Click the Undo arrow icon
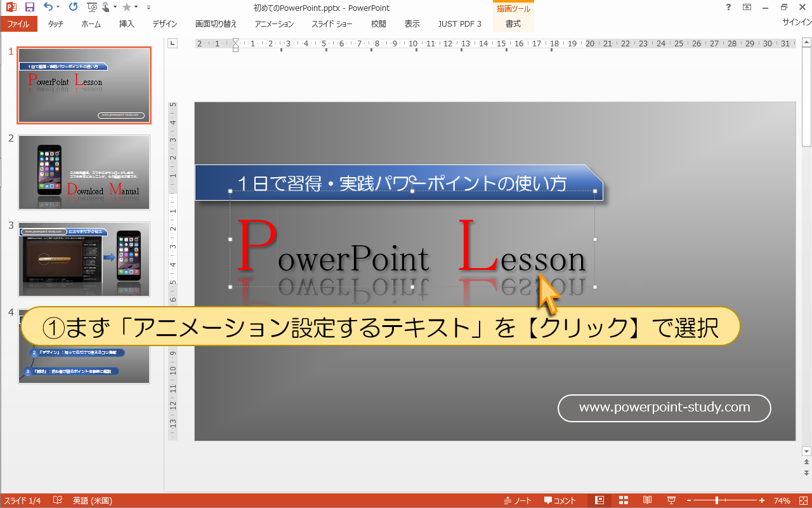 48,8
